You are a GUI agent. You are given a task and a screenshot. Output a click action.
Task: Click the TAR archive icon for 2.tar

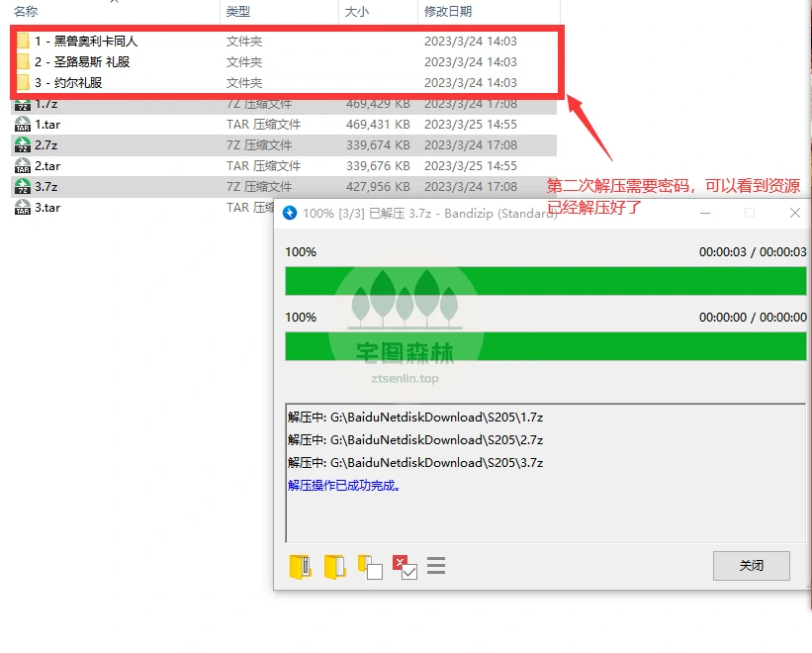23,165
